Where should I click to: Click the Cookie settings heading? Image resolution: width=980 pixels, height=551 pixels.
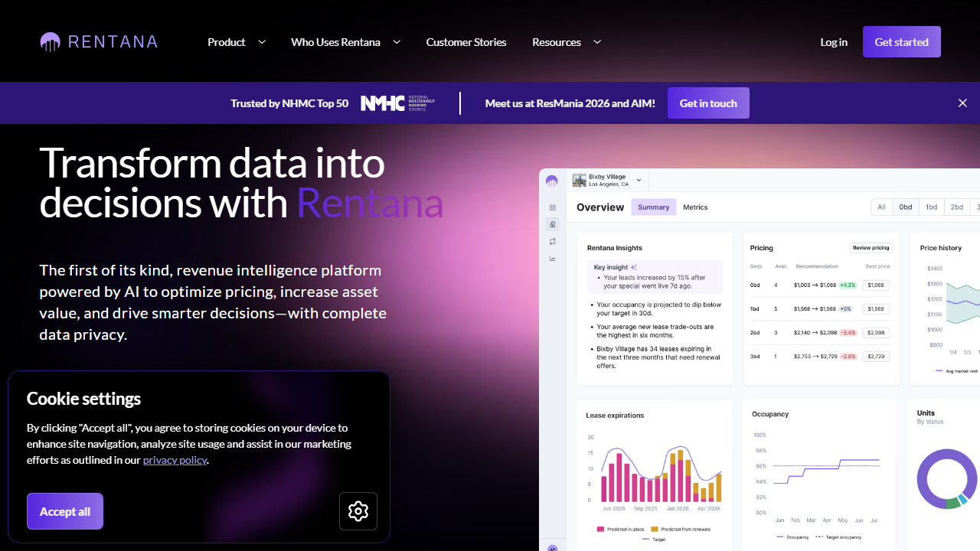point(84,399)
